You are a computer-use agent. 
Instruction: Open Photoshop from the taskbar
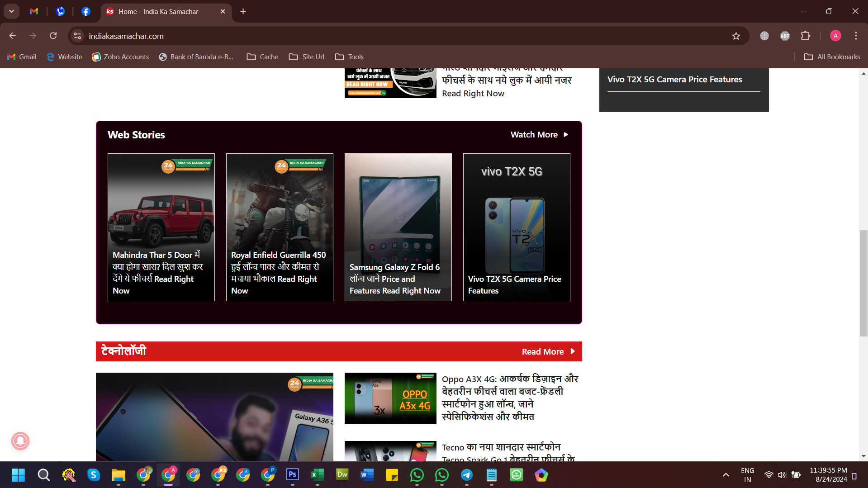pos(293,474)
